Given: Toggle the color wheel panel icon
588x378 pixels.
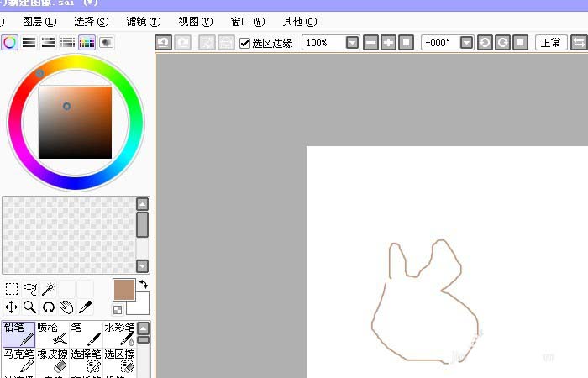Looking at the screenshot, I should [10, 43].
